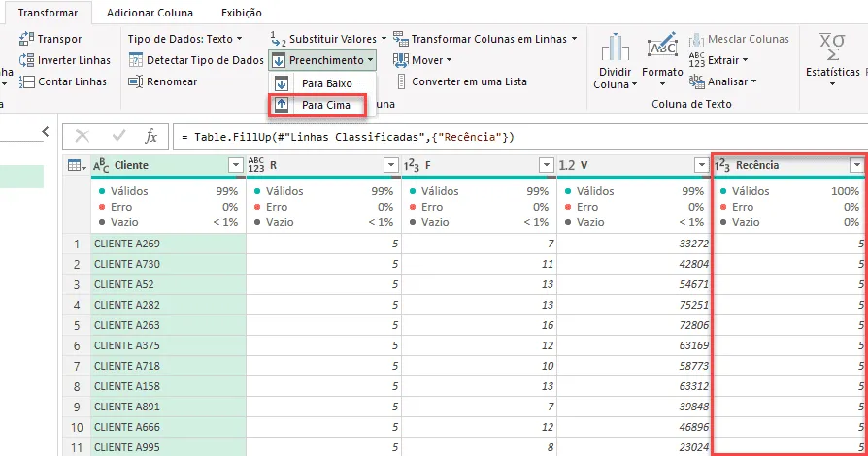The width and height of the screenshot is (868, 456).
Task: Open the Recência column filter dropdown
Action: 857,165
